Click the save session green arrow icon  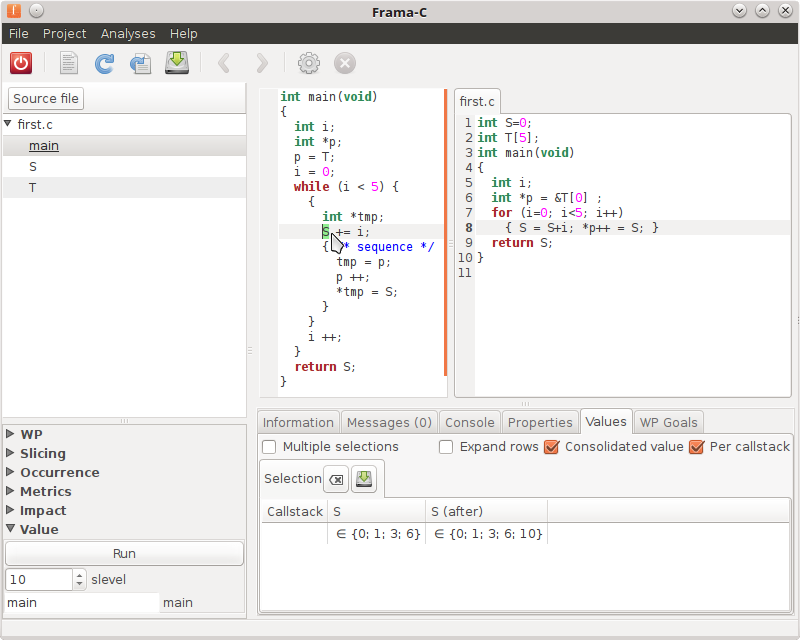pos(177,63)
